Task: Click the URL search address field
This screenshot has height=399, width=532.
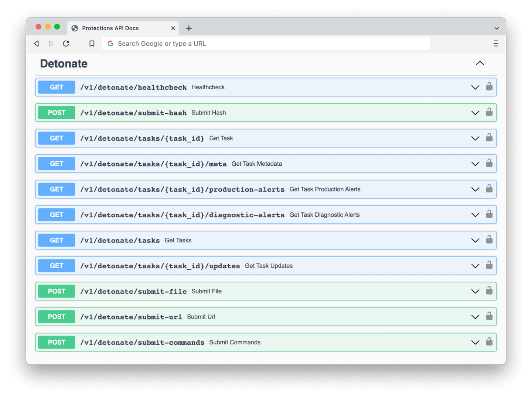Action: [x=266, y=44]
